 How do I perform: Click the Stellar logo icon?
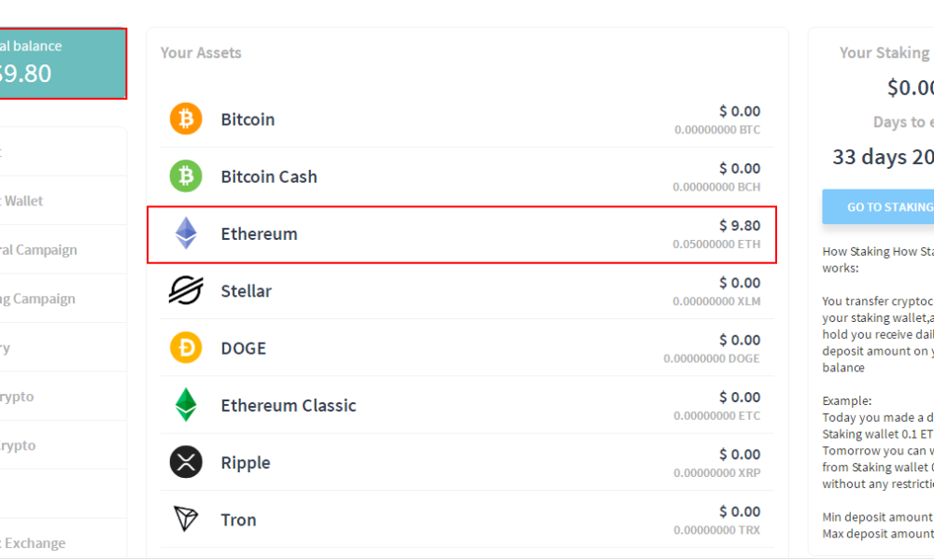coord(186,291)
